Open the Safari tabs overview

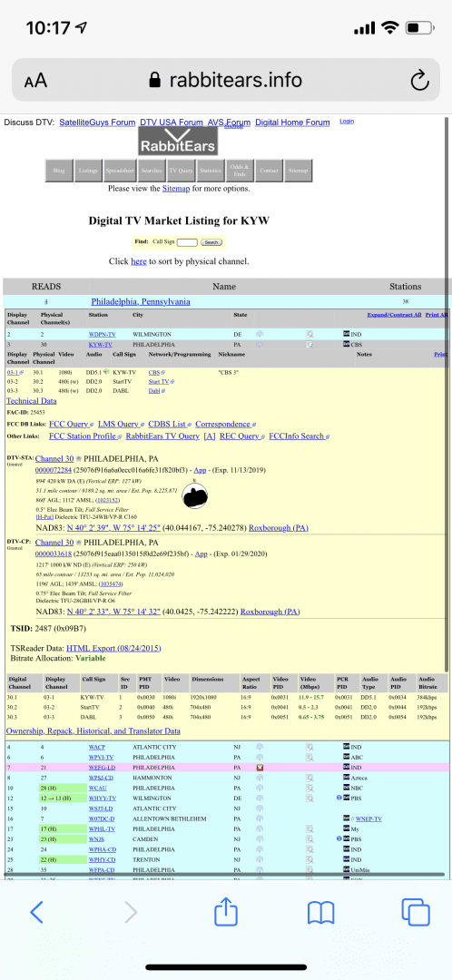click(415, 913)
